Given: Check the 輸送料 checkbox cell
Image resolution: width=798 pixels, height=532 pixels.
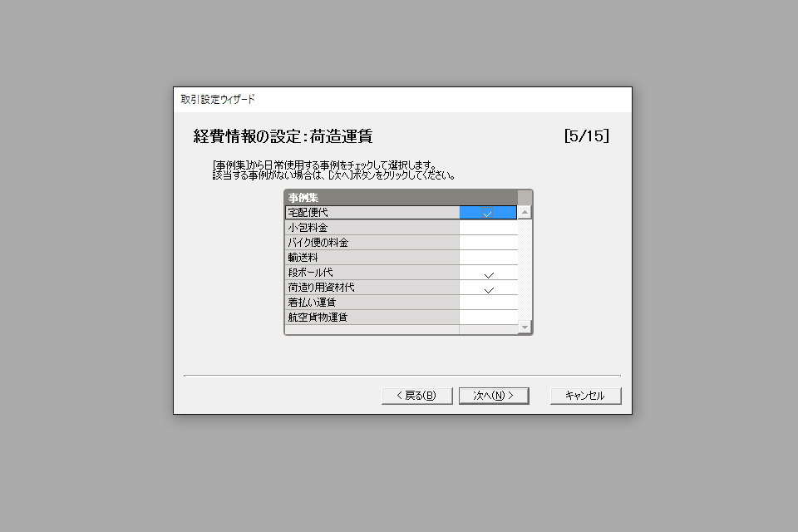Looking at the screenshot, I should pos(488,258).
